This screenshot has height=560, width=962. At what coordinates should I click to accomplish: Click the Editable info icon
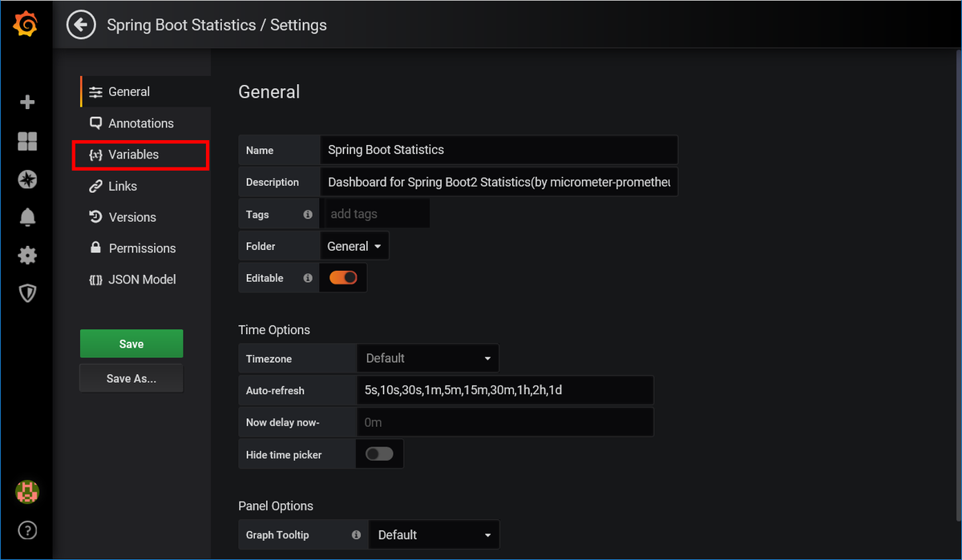coord(308,278)
